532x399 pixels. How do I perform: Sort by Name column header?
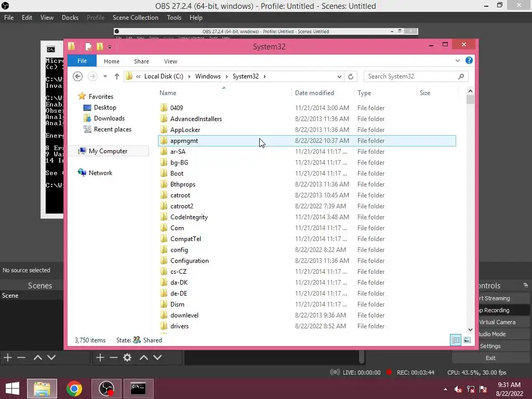click(x=224, y=93)
